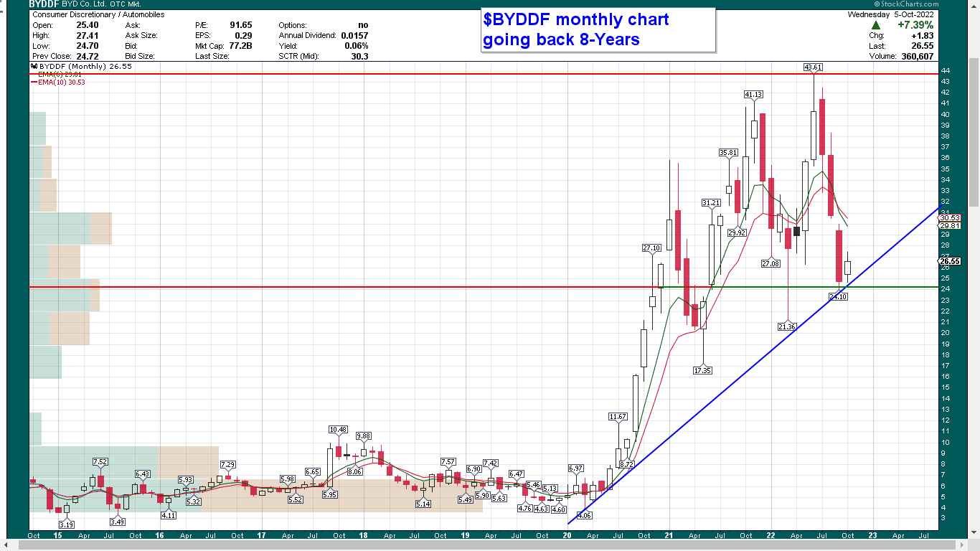
Task: Click the 10.48 price label
Action: [338, 429]
